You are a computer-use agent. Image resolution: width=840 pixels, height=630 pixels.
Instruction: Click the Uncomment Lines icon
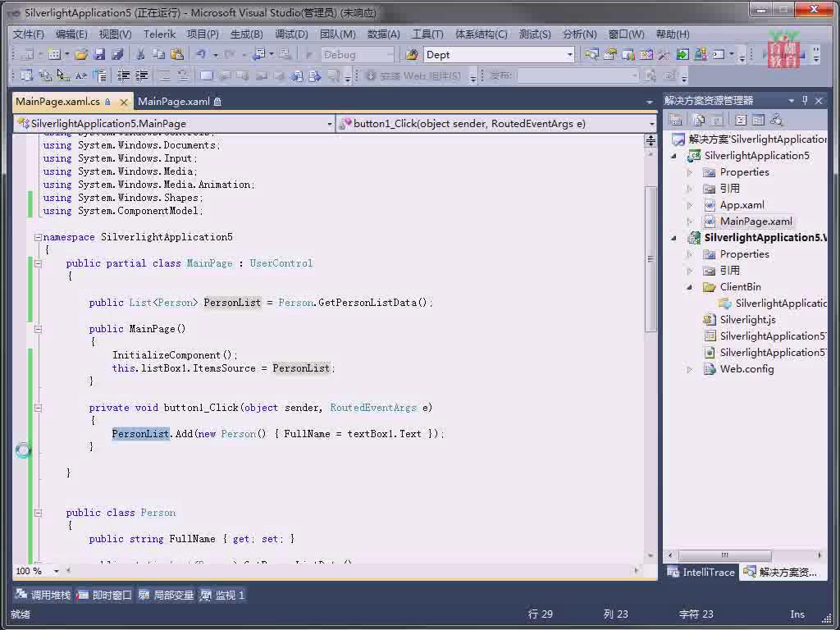[183, 76]
